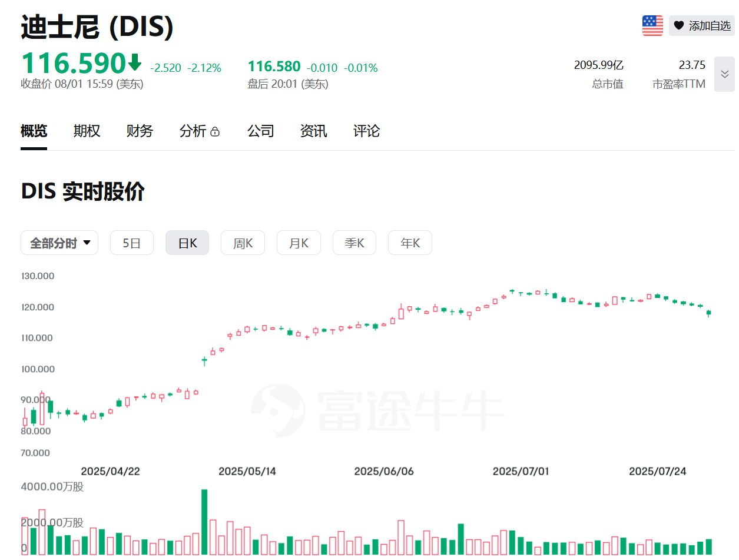Click the 2025/06/06 date axis label

coord(384,471)
